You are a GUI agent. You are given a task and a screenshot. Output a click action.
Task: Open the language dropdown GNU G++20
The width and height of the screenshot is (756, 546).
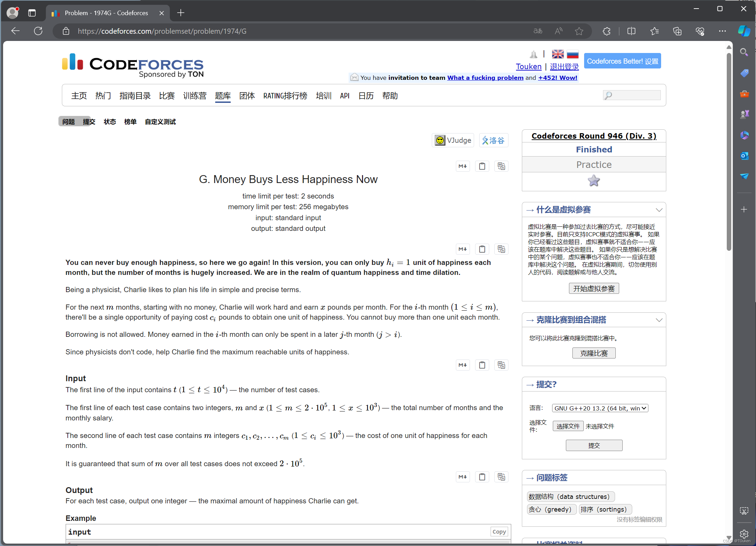pos(600,408)
